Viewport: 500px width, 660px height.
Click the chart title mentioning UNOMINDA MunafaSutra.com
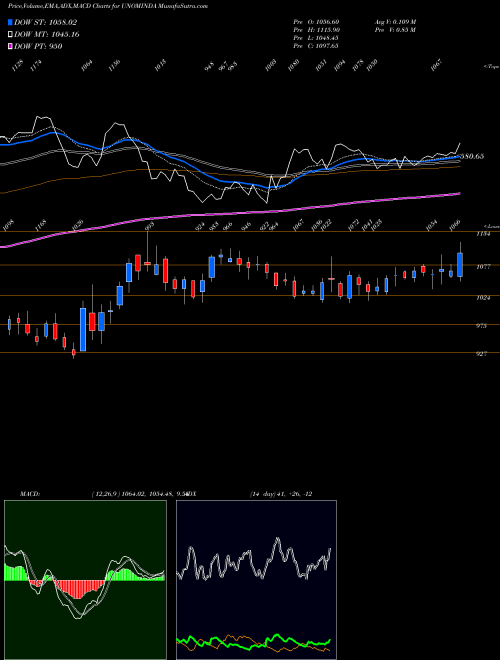point(108,6)
